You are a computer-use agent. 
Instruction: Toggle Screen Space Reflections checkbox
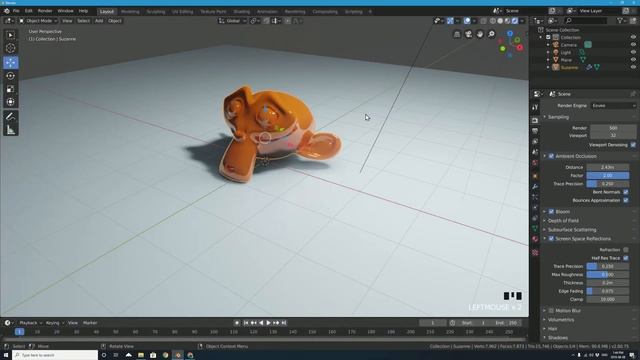point(551,239)
